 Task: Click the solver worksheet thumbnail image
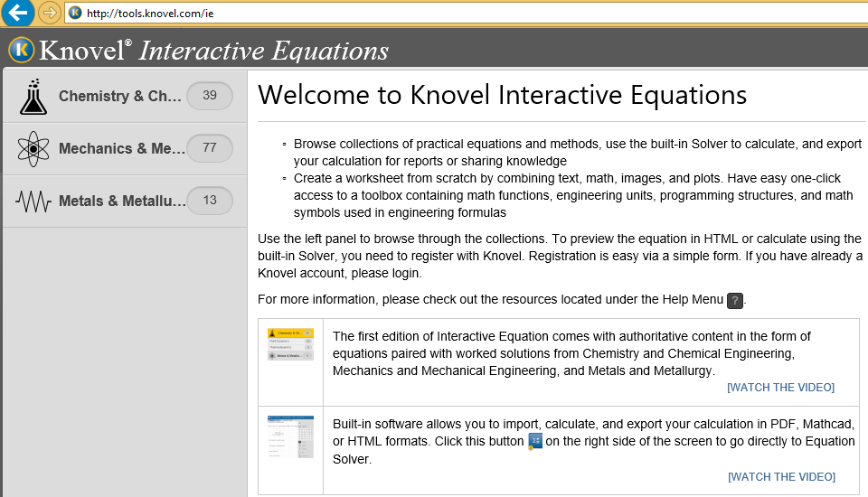tap(290, 436)
